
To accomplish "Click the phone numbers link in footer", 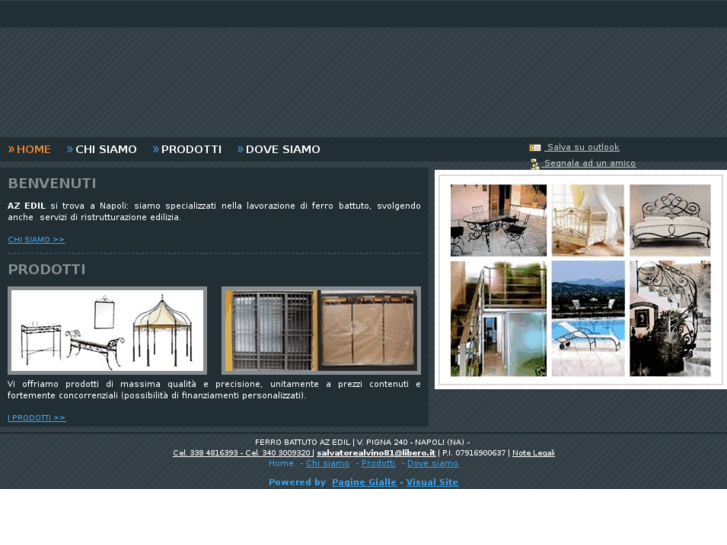I will 242,453.
